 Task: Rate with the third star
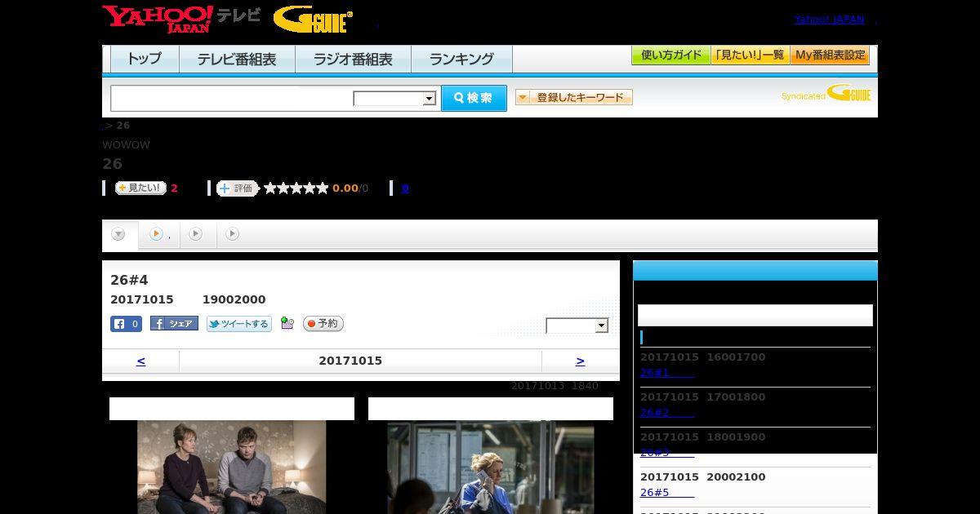[x=296, y=188]
